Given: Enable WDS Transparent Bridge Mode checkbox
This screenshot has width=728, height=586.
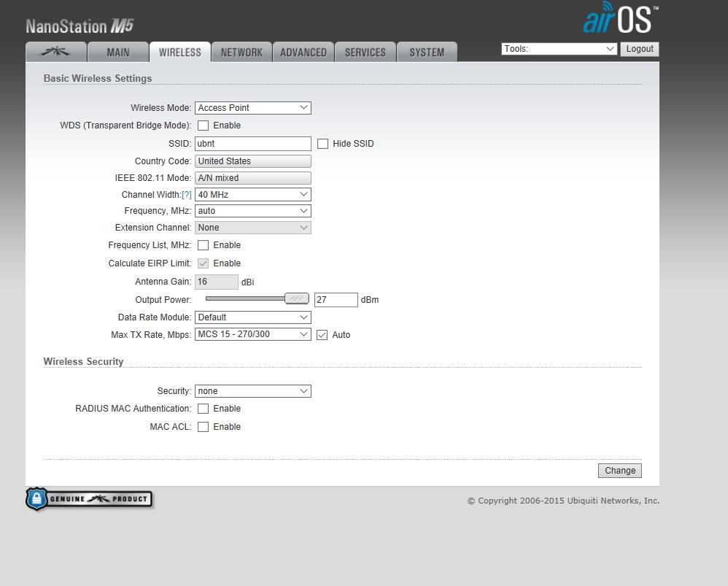Looking at the screenshot, I should (204, 126).
